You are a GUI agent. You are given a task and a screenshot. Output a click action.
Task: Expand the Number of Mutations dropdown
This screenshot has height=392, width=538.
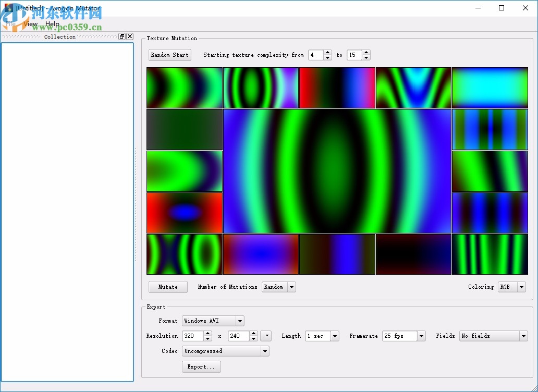tap(291, 287)
